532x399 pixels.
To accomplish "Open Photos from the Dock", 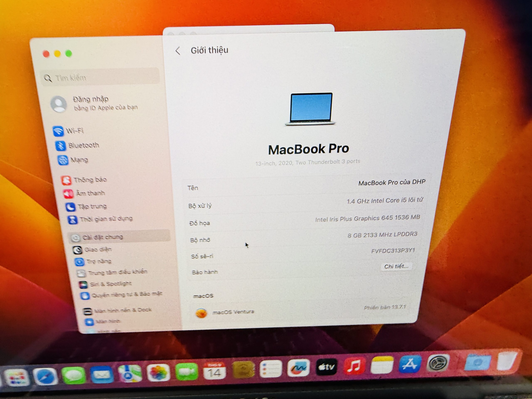I will (x=158, y=373).
